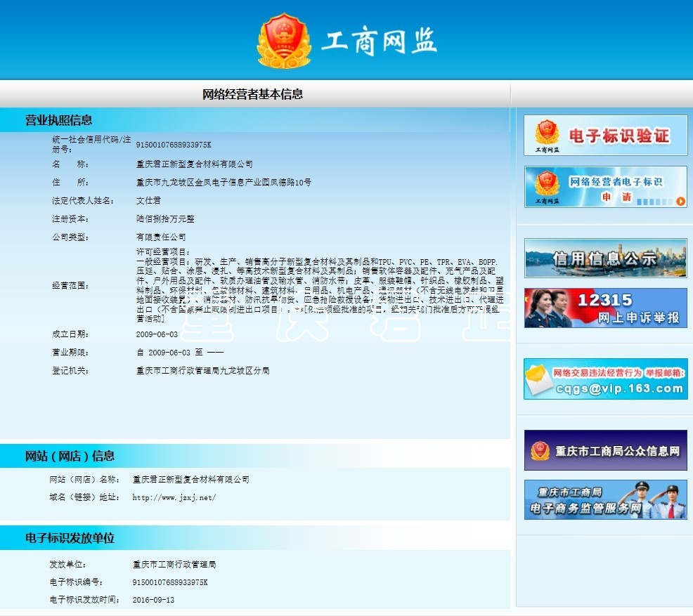Open the 信用信息公示 banner
The width and height of the screenshot is (693, 616).
605,258
